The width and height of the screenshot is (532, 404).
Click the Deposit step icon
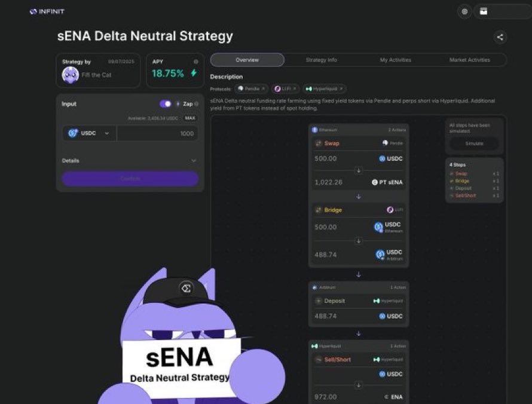point(318,301)
